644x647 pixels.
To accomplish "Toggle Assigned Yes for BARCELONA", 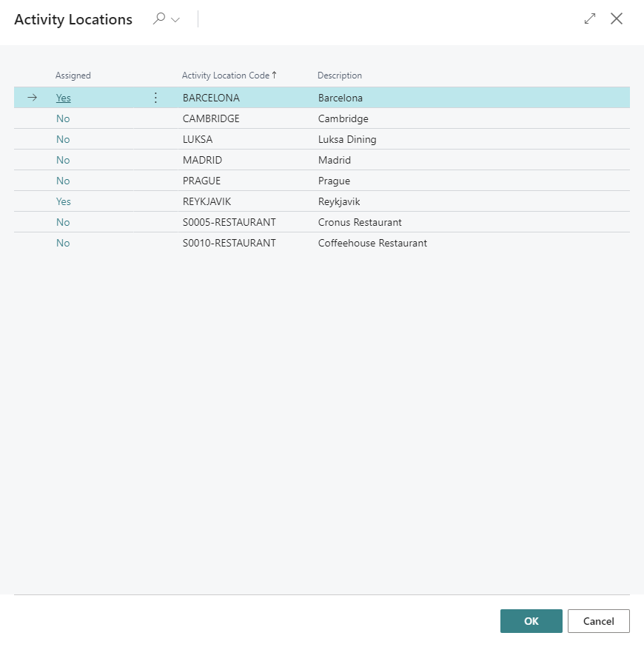I will [x=64, y=98].
